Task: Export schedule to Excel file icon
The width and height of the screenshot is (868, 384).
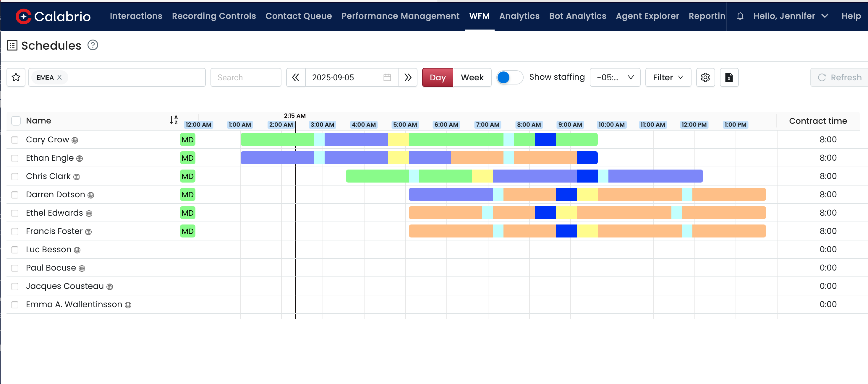Action: 729,77
